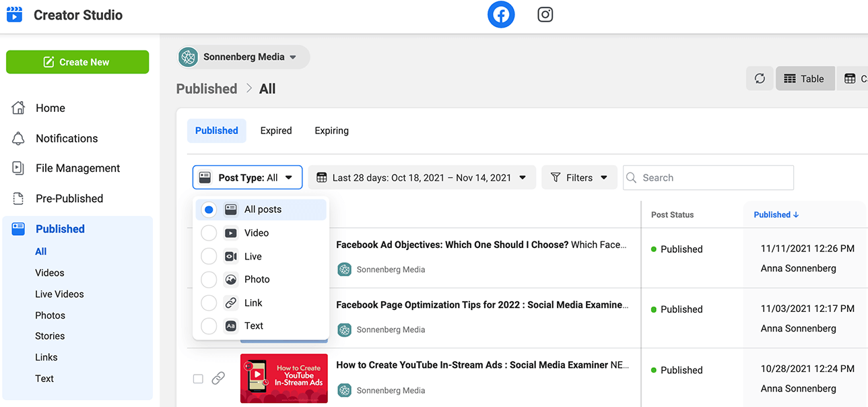
Task: Click the Live camera icon in dropdown
Action: point(231,257)
